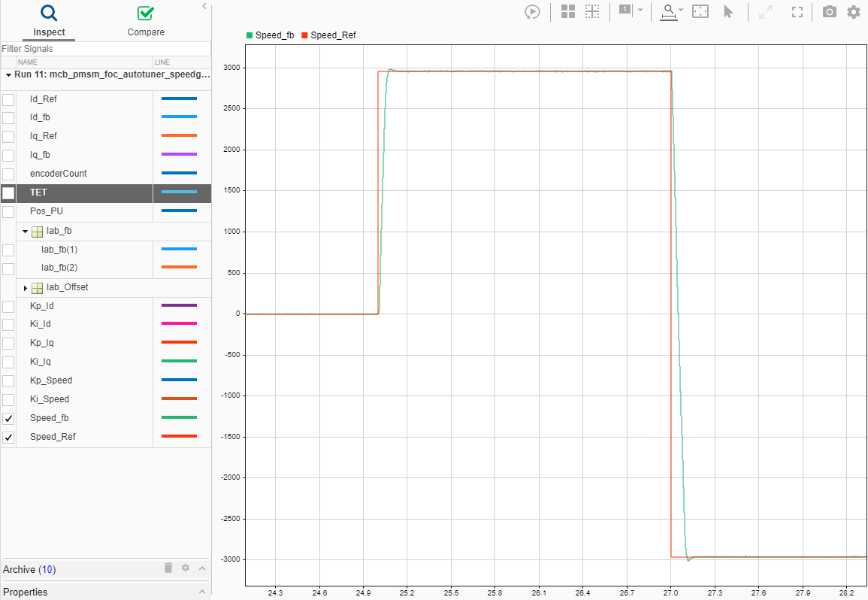Image resolution: width=868 pixels, height=600 pixels.
Task: Open plot settings gear icon
Action: point(854,11)
